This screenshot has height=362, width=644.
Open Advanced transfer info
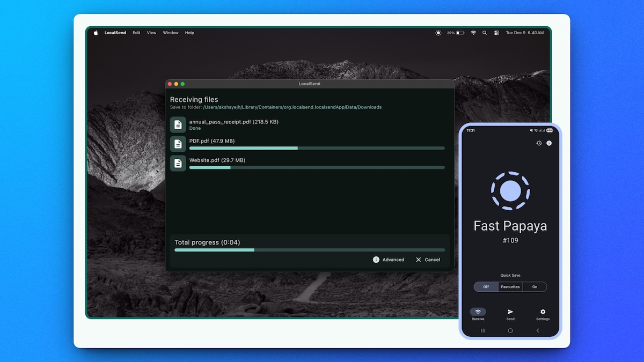(389, 260)
